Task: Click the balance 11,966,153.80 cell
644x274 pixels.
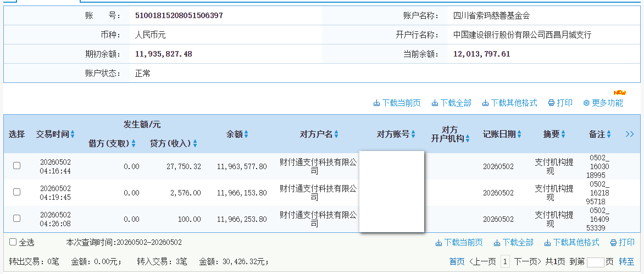Action: tap(242, 193)
